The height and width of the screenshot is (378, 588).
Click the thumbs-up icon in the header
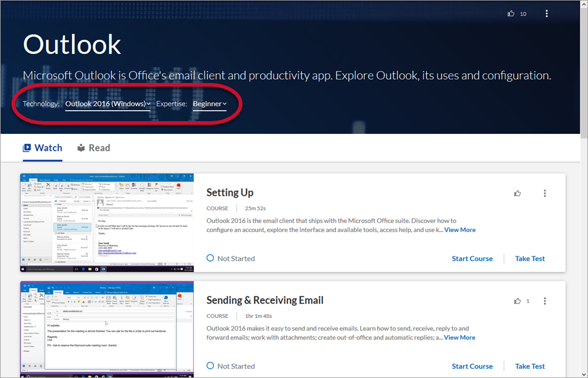pyautogui.click(x=511, y=13)
